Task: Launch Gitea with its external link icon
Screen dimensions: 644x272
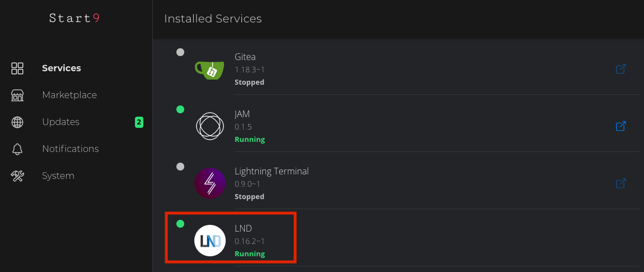Action: coord(620,69)
